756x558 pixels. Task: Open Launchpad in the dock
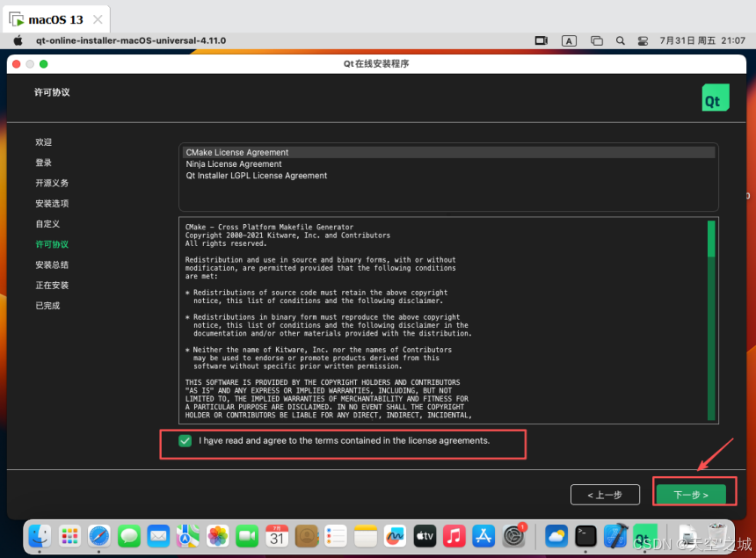point(69,536)
